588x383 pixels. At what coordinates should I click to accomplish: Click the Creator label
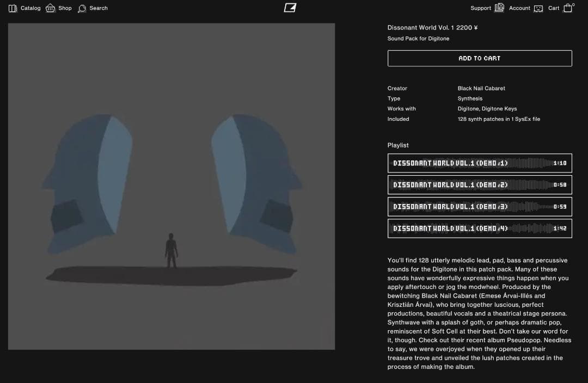coord(397,89)
